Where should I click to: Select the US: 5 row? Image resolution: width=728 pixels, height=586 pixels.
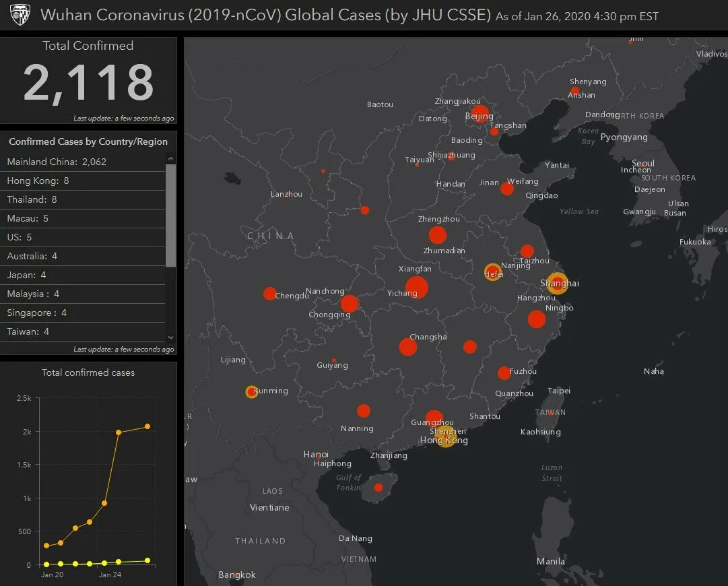click(x=83, y=237)
